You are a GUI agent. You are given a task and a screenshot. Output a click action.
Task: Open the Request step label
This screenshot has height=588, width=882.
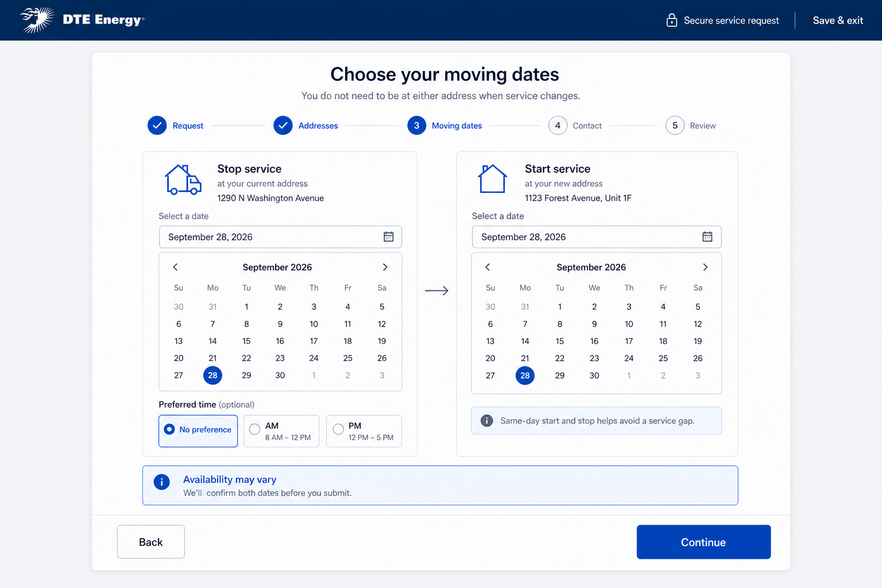[188, 126]
